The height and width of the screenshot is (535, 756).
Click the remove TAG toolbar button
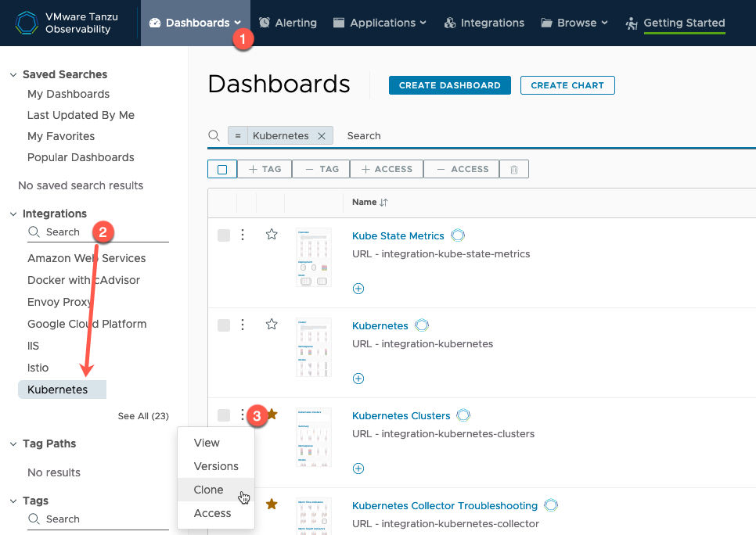click(x=322, y=169)
